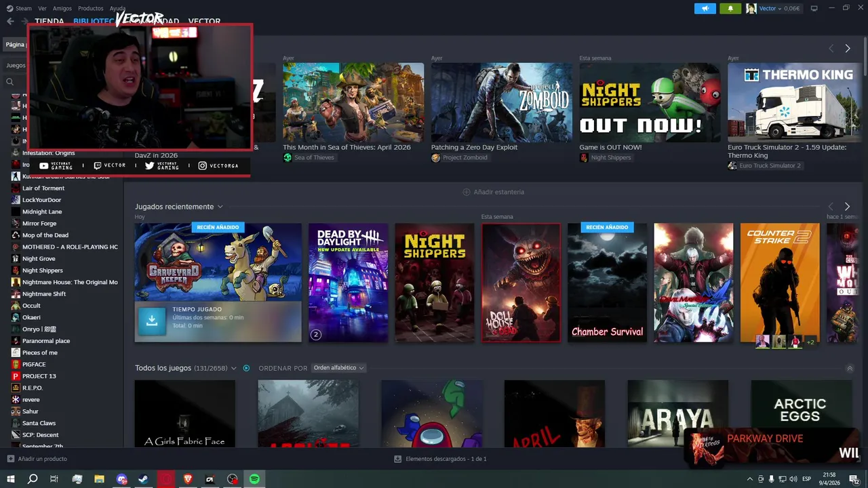The width and height of the screenshot is (868, 488).
Task: Open the Amigos menu
Action: [62, 8]
